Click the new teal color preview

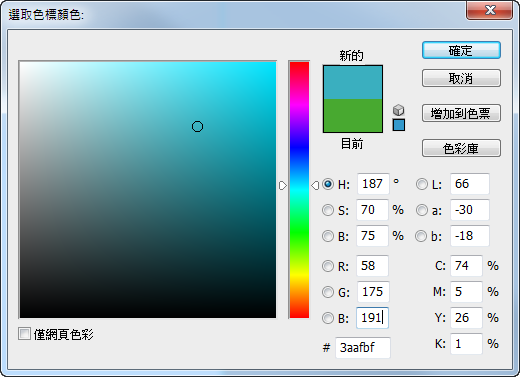click(353, 82)
